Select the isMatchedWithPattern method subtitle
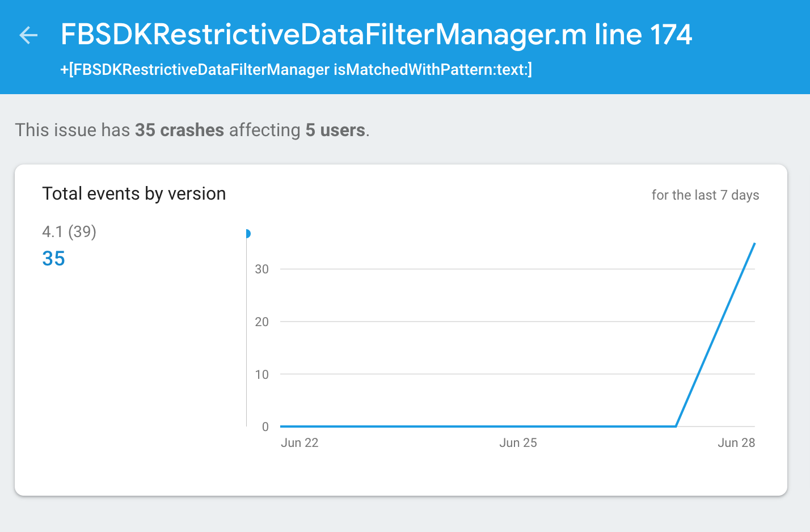This screenshot has height=532, width=810. pos(297,70)
